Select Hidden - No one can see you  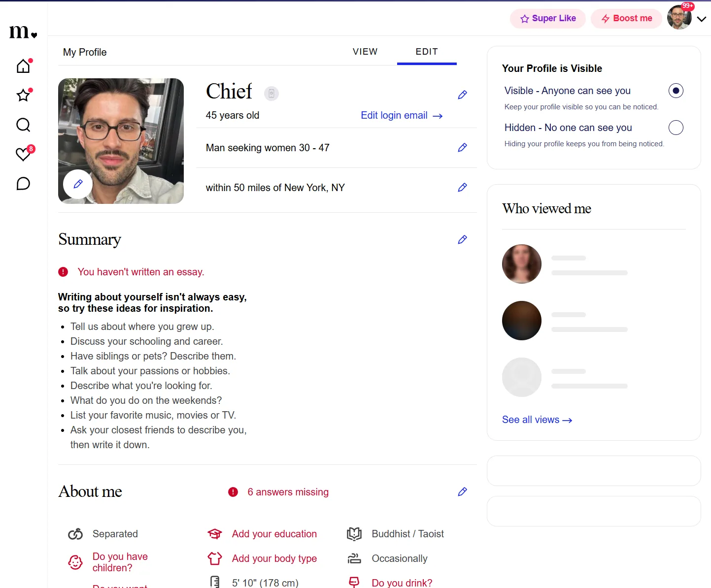[676, 128]
